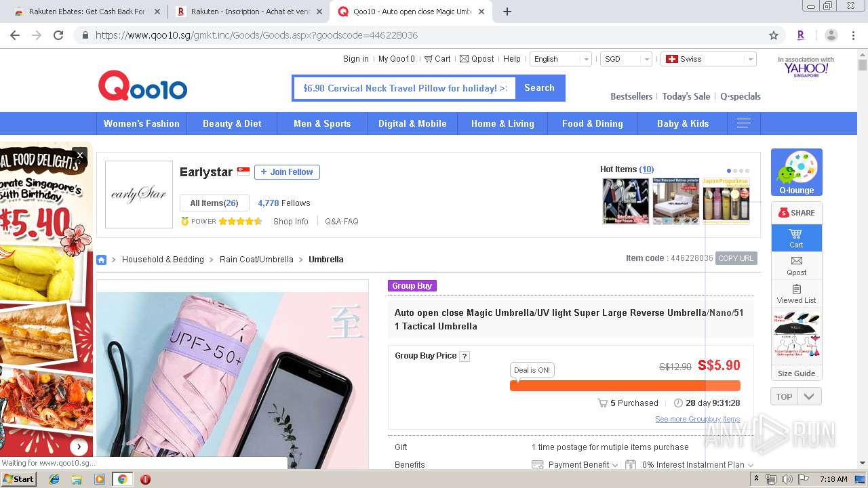Open the My Qoo10 link
Screen dimensions: 868x488
point(397,59)
